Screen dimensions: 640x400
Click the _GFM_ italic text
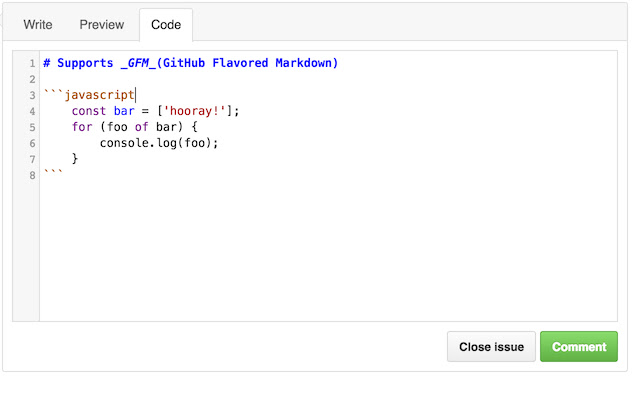[136, 63]
